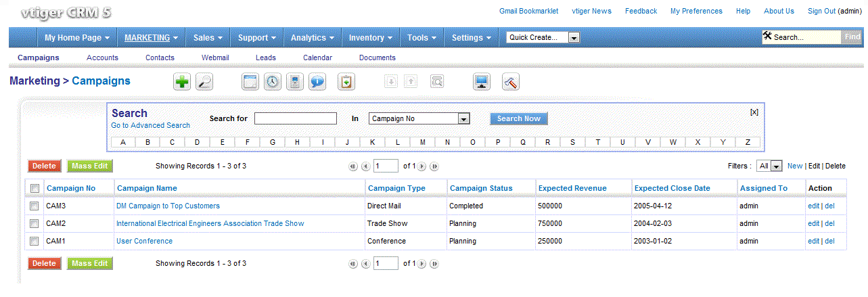Image resolution: width=868 pixels, height=297 pixels.
Task: Open the blue chat bubble icon
Action: 317,82
